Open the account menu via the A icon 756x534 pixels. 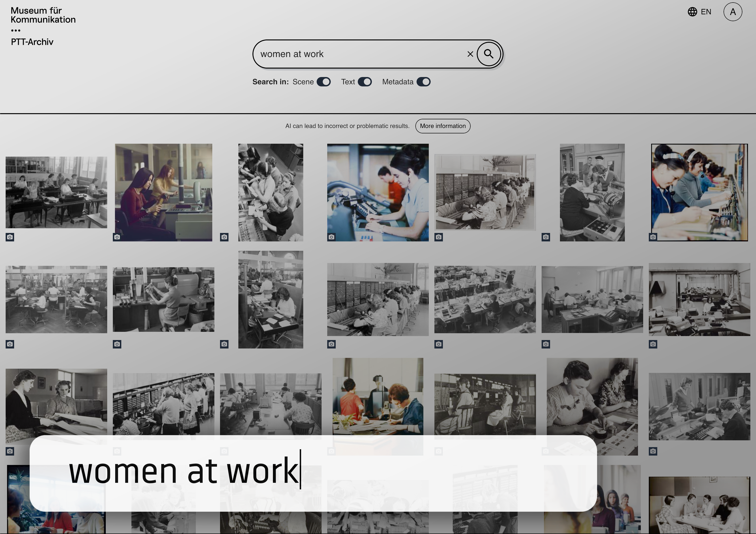(733, 12)
